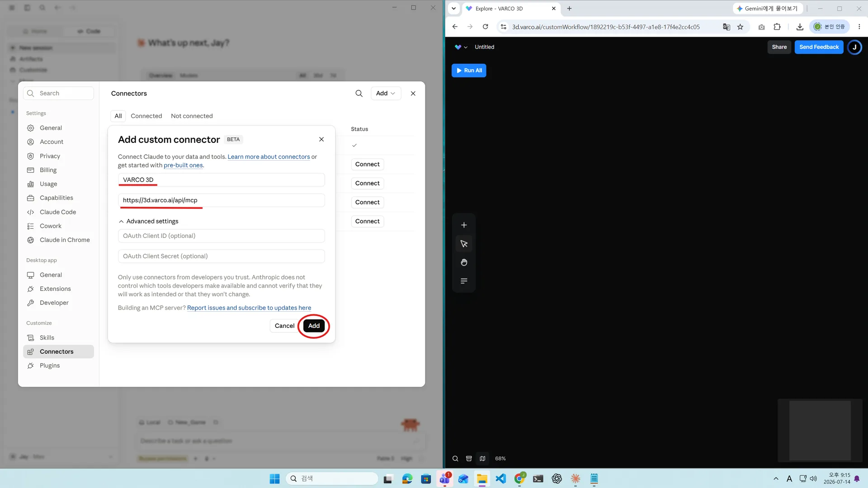Screen dimensions: 868x488
Task: Click Run All in VARCO 3D
Action: pos(469,71)
